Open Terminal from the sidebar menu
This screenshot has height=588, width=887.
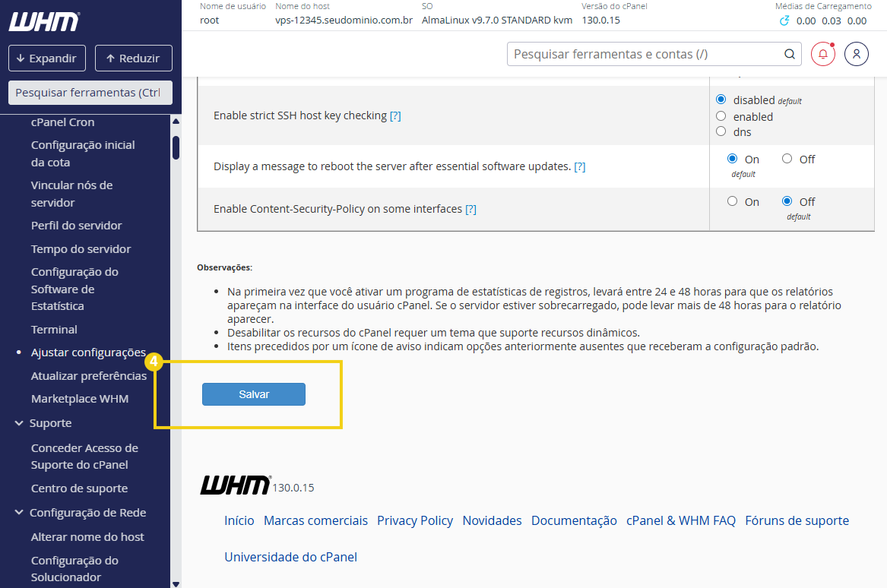[54, 330]
